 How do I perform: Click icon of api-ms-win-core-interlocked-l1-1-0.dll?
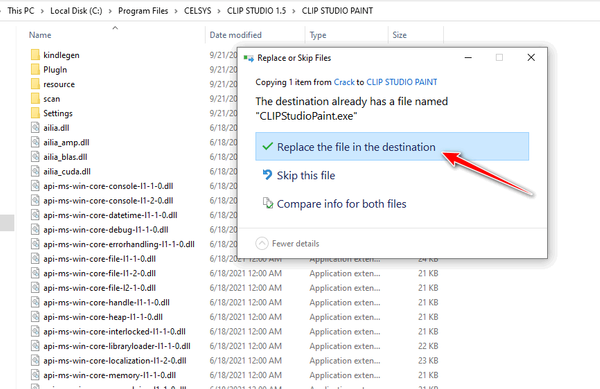[x=35, y=331]
